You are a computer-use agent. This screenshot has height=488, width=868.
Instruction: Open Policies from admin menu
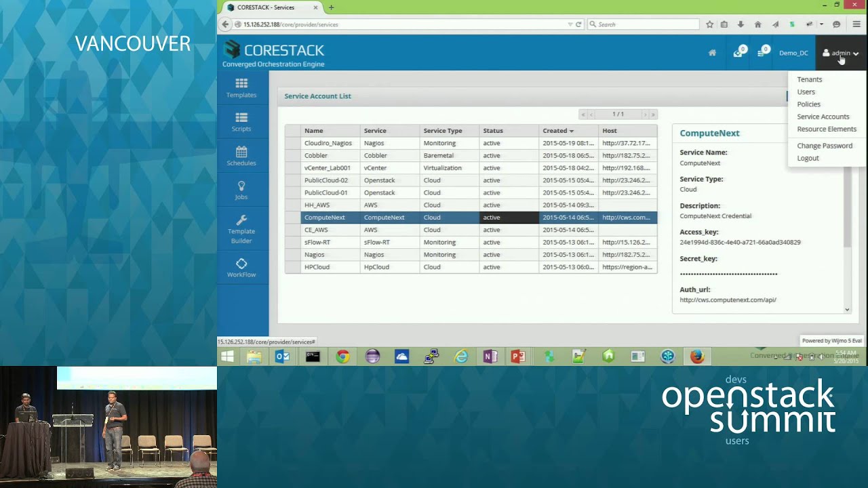[x=809, y=104]
